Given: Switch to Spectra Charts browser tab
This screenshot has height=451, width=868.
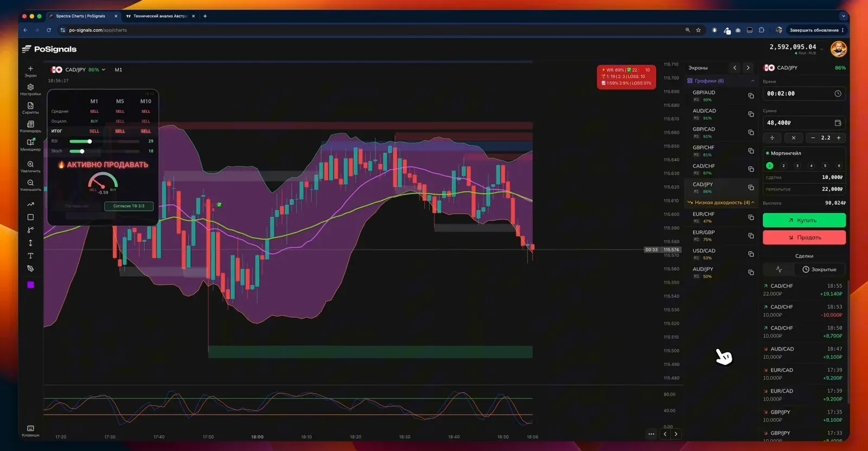Looking at the screenshot, I should click(83, 16).
